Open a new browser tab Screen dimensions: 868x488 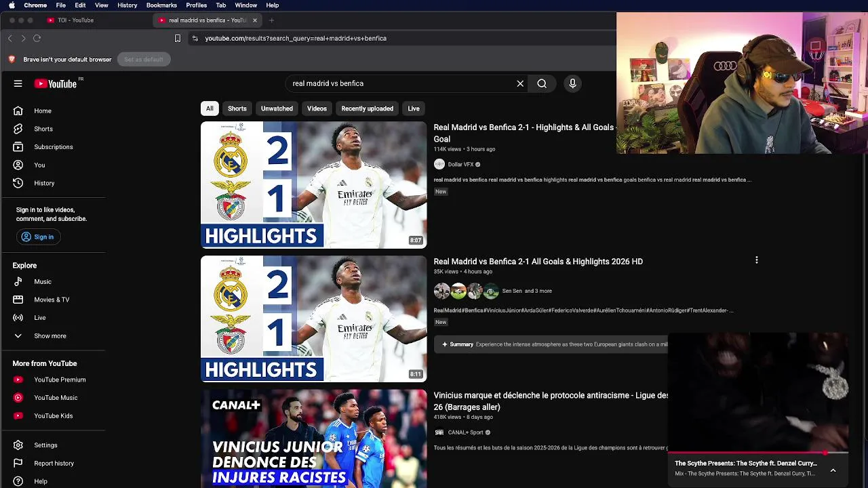pos(271,20)
